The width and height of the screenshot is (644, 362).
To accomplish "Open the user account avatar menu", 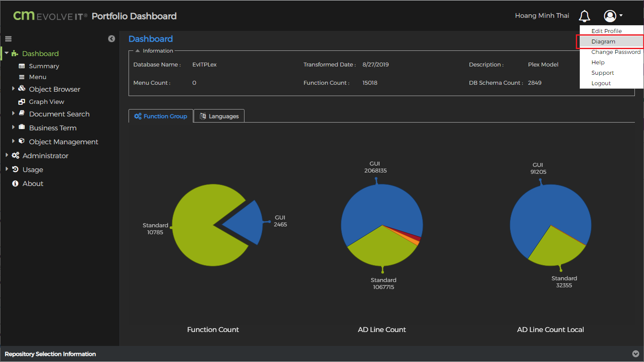I will coord(610,16).
